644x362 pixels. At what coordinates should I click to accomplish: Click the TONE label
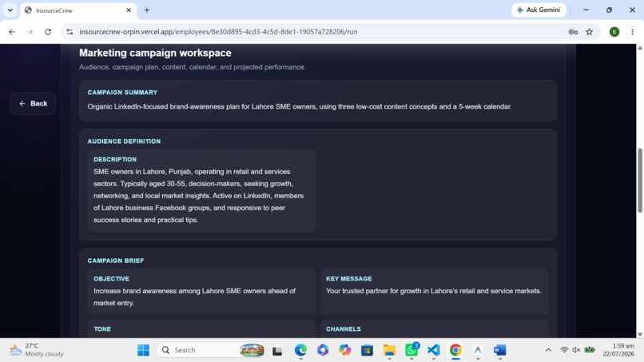pos(102,329)
